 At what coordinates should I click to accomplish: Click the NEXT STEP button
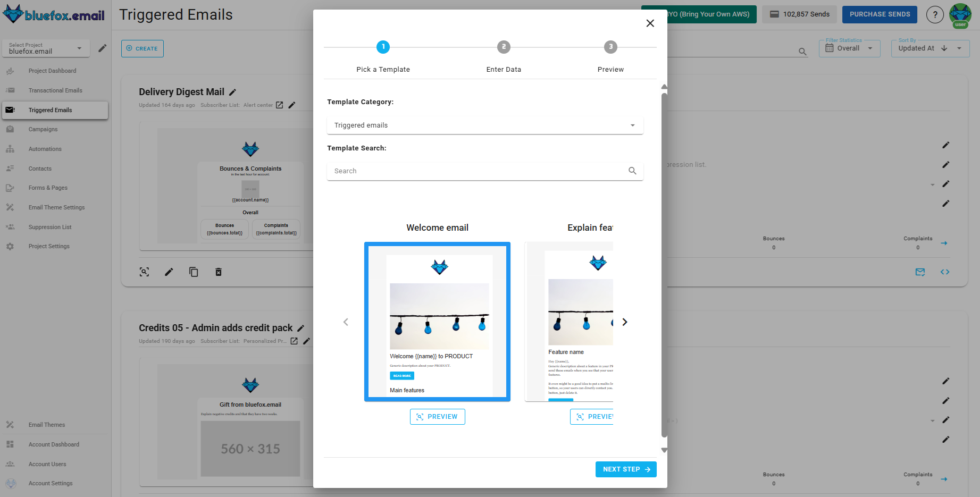click(626, 469)
